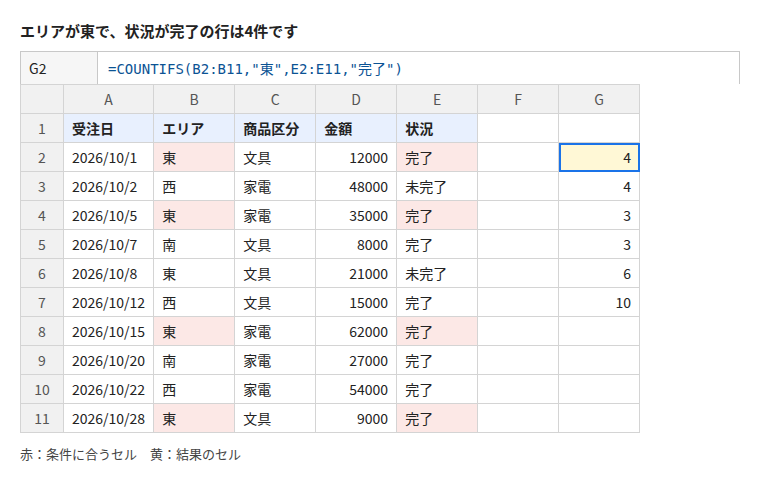
Task: Click amount cell 21000
Action: click(x=356, y=274)
